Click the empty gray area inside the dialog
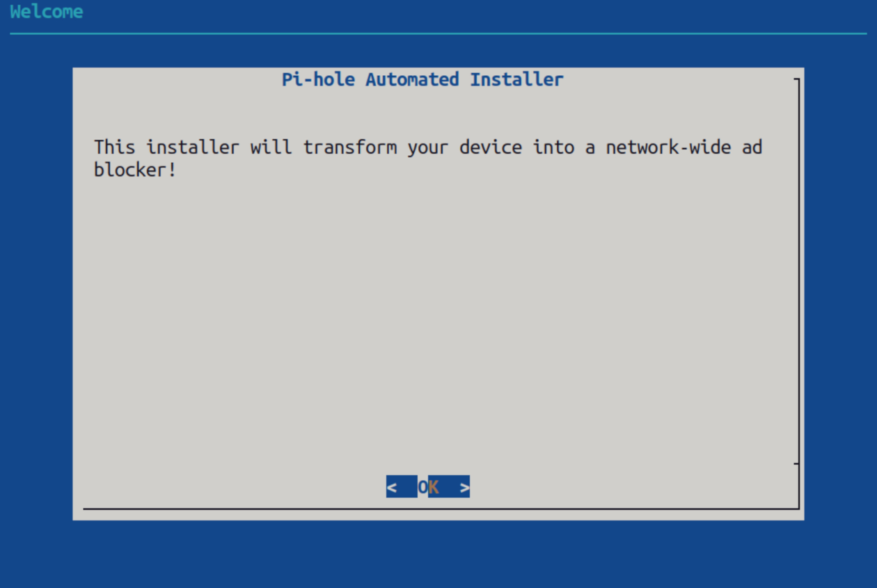The image size is (877, 588). pos(438,313)
